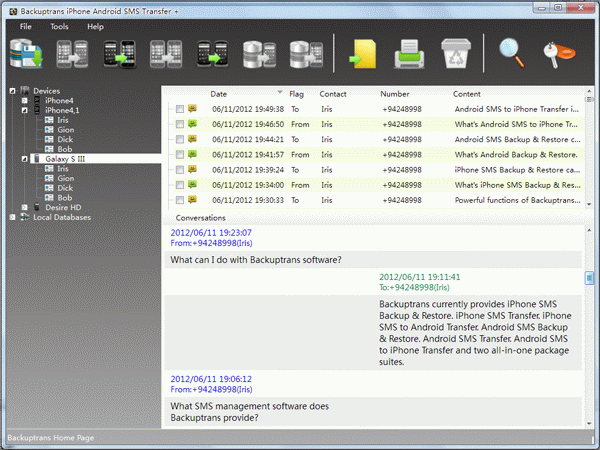Tick checkbox for 19:46:50 message
The image size is (600, 450).
click(x=179, y=124)
